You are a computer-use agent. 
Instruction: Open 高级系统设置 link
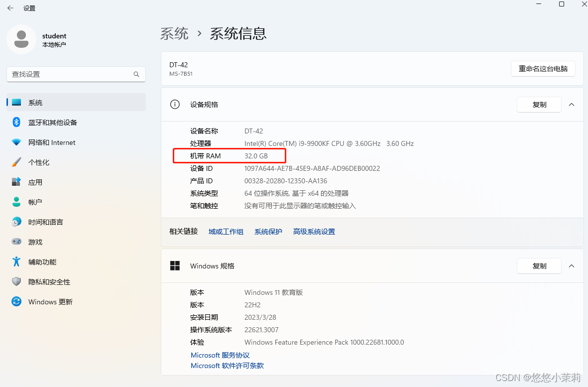[314, 232]
